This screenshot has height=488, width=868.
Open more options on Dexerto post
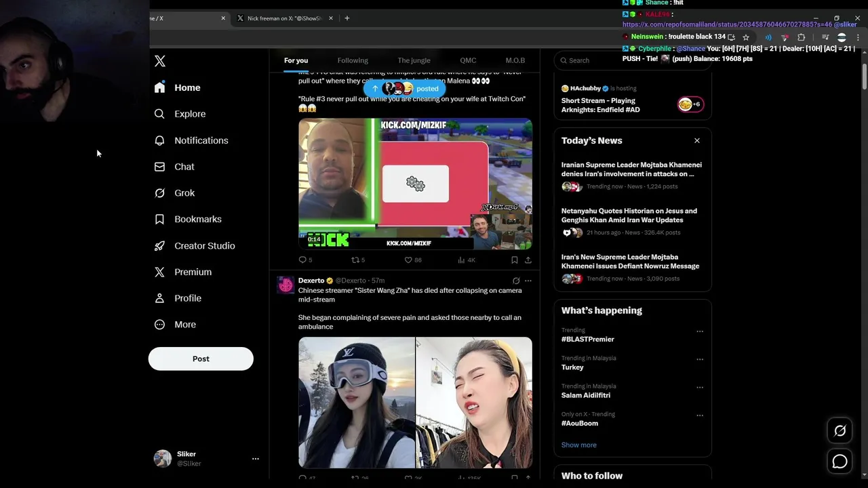[x=528, y=281]
